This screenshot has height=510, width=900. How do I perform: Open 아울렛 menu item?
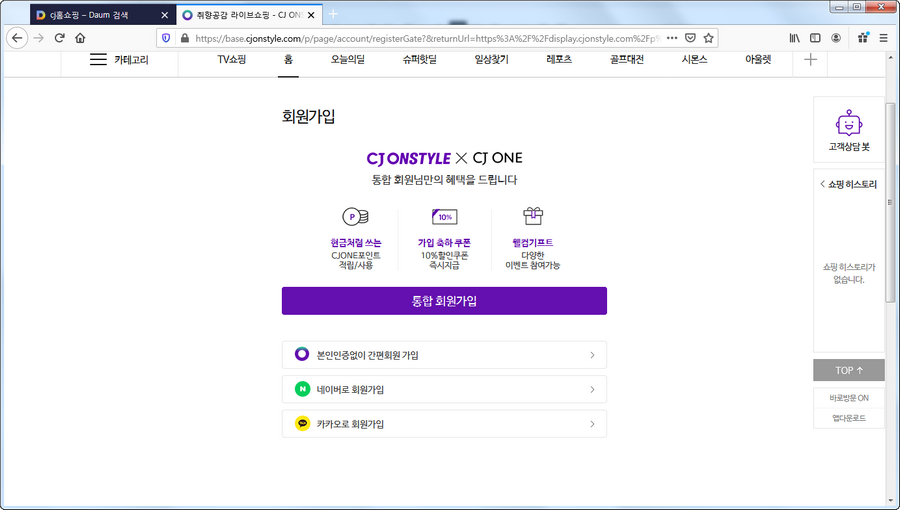pyautogui.click(x=758, y=59)
